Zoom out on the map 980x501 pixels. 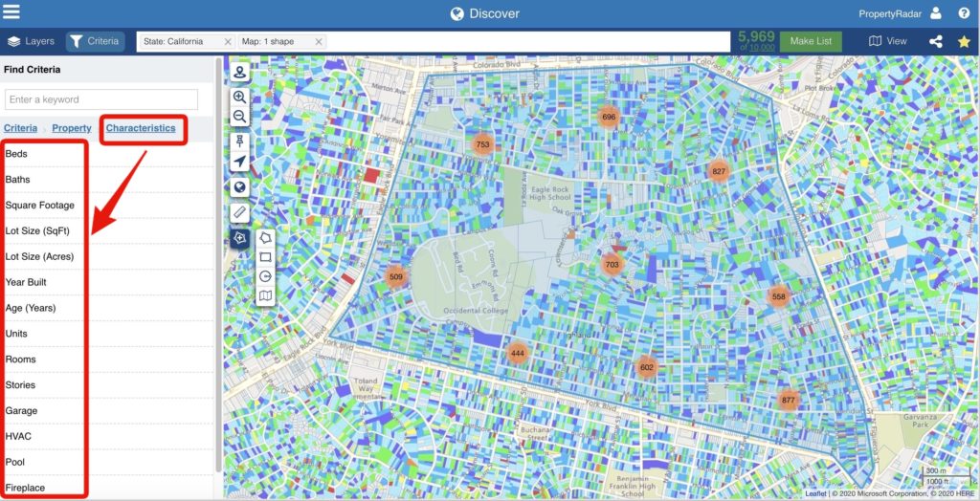pyautogui.click(x=240, y=117)
